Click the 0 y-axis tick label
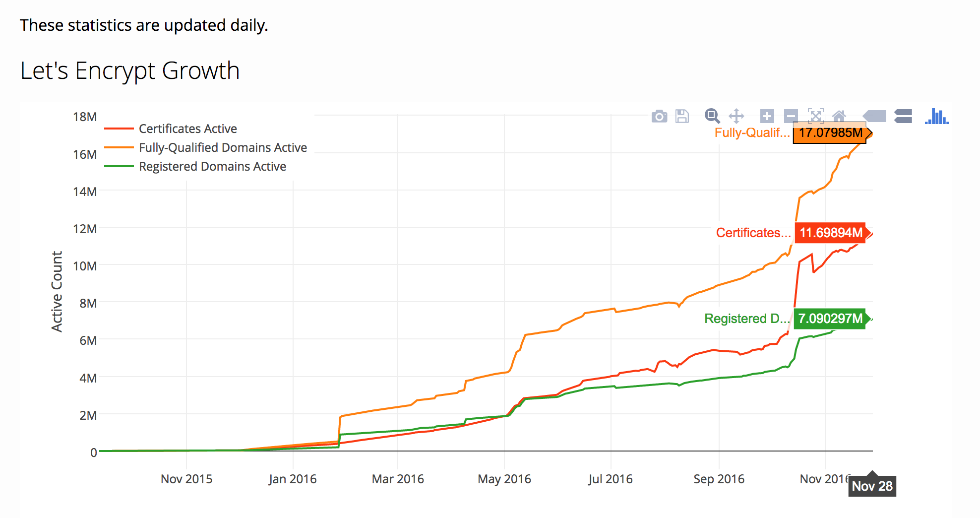 click(x=93, y=453)
